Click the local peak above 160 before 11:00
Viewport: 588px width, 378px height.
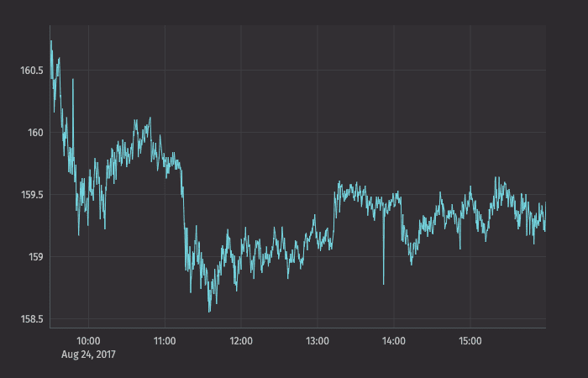click(x=150, y=118)
